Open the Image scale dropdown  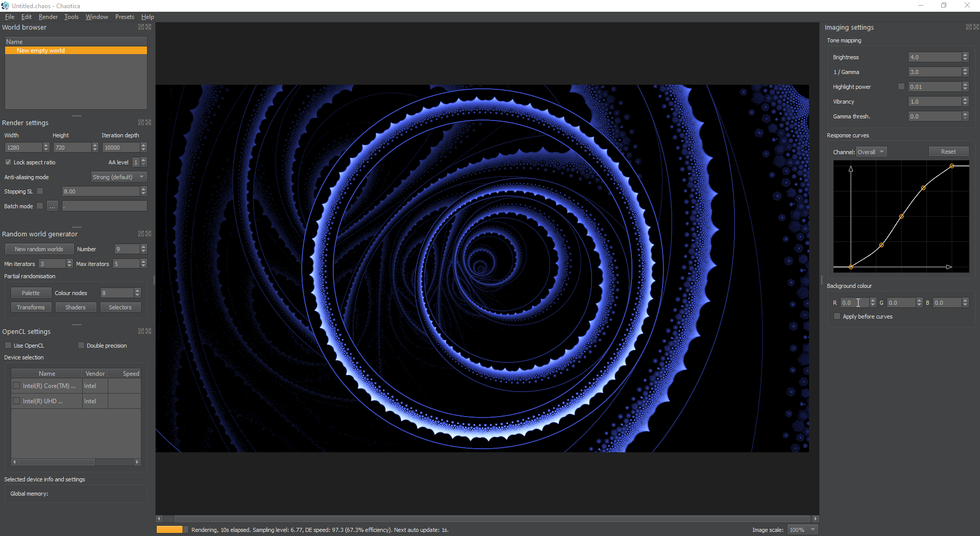(802, 530)
